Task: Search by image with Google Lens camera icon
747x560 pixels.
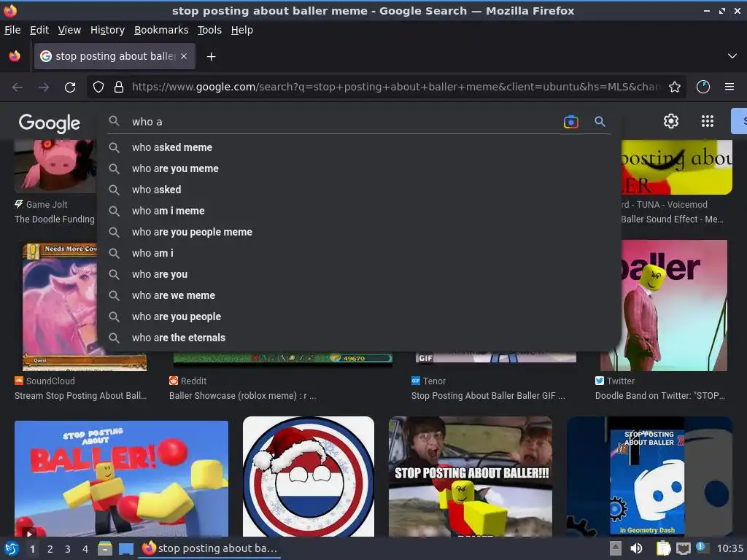Action: [x=570, y=122]
